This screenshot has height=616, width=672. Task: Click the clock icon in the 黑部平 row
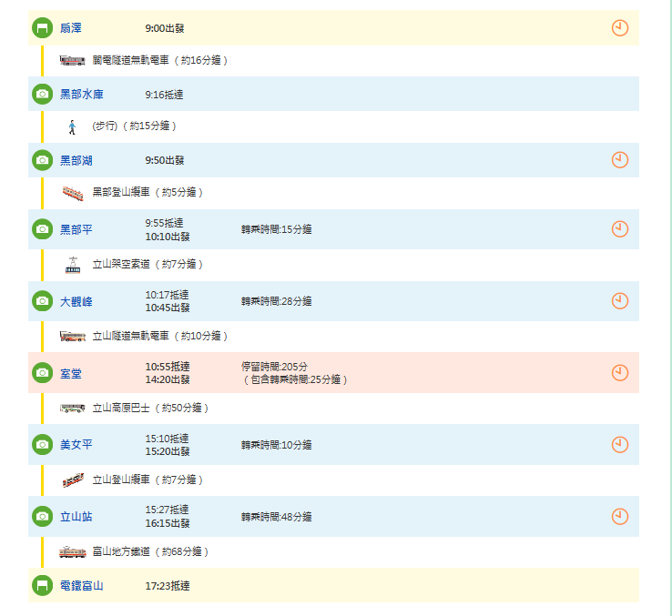tap(620, 229)
